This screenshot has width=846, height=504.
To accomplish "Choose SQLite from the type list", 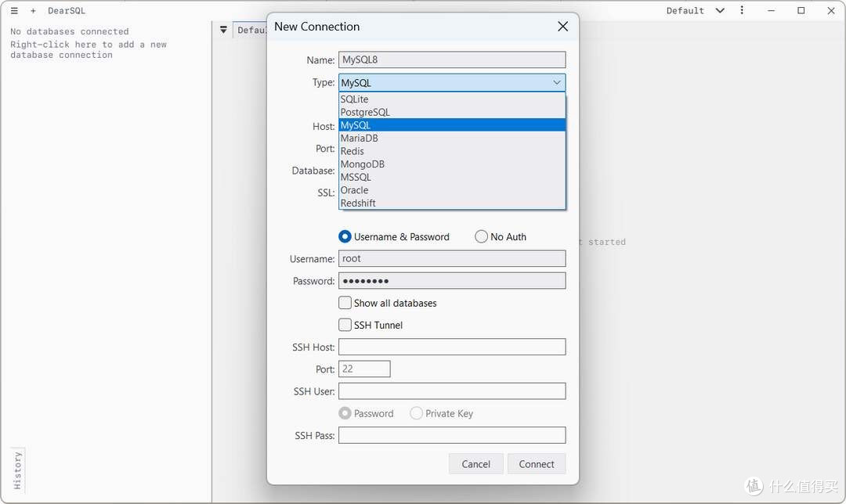I will (x=452, y=99).
